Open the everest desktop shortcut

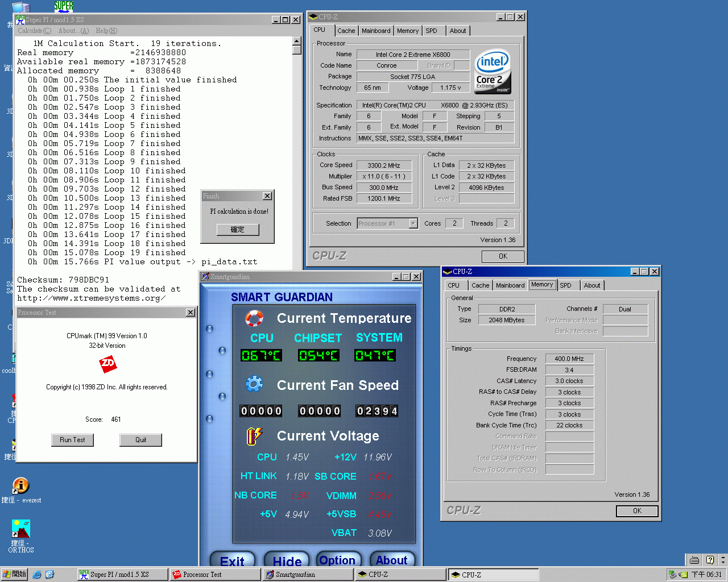tap(20, 486)
